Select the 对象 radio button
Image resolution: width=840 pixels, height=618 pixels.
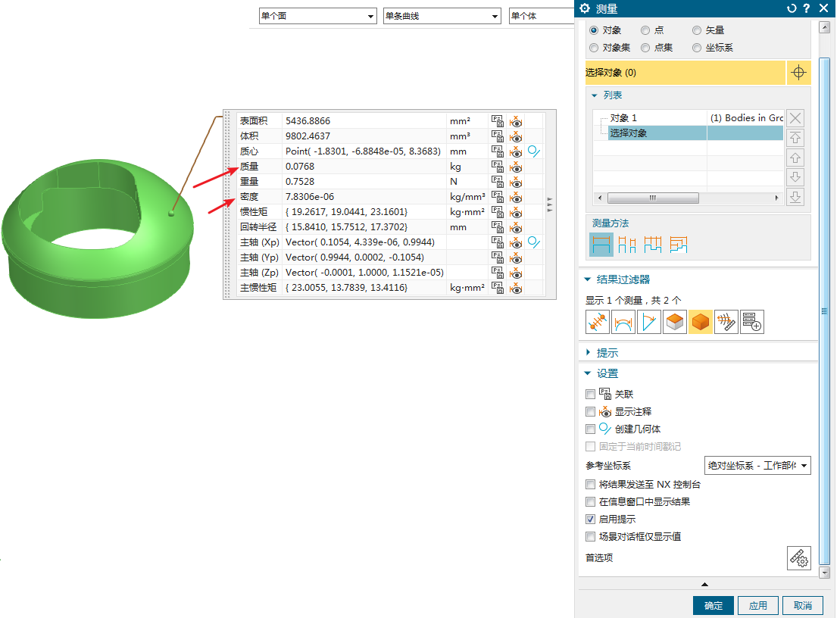[594, 30]
